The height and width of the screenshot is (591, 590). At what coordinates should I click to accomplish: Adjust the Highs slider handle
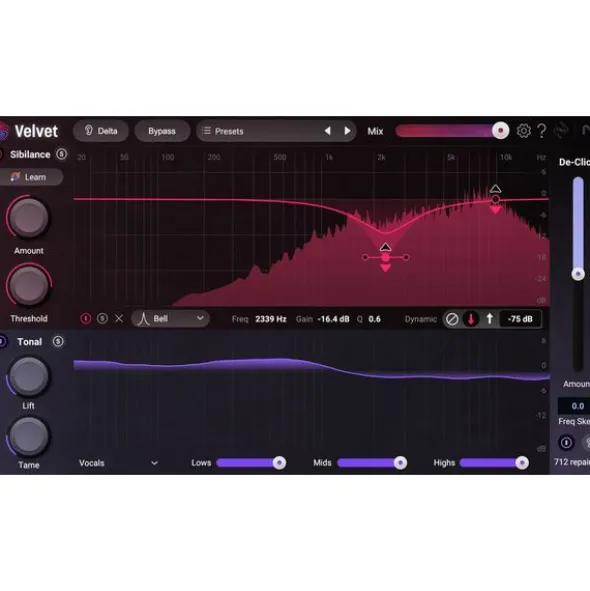coord(522,462)
